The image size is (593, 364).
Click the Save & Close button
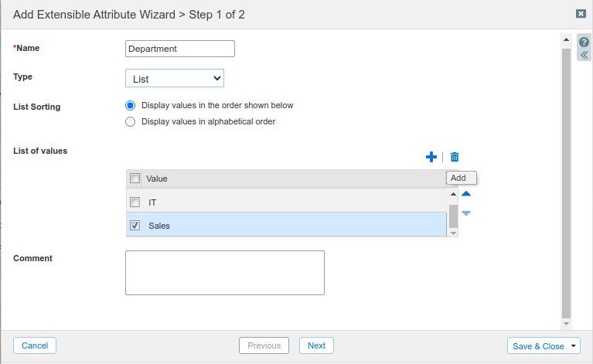(x=537, y=346)
